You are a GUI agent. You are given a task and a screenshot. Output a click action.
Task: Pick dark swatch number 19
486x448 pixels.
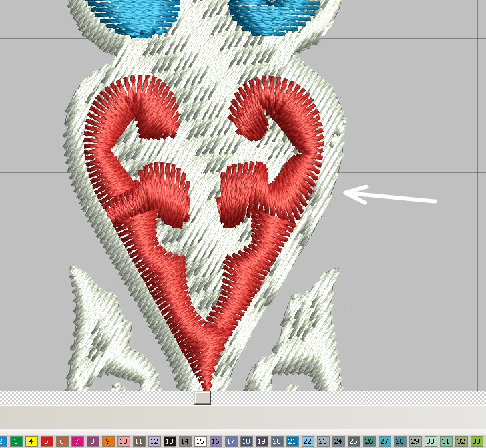tap(262, 441)
